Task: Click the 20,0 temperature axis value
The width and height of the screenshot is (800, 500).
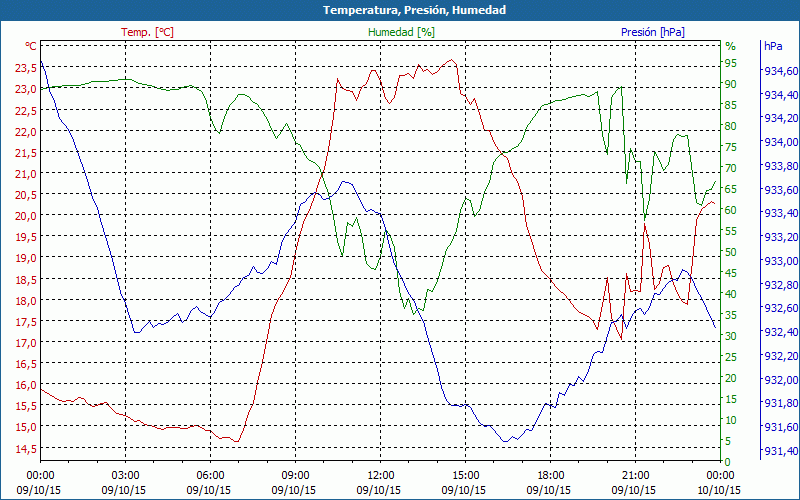Action: coord(26,215)
